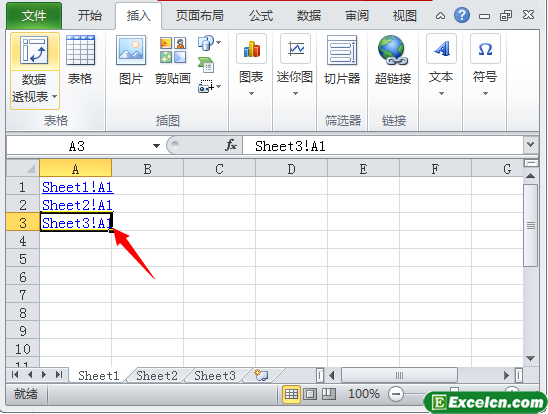Image resolution: width=548 pixels, height=414 pixels.
Task: Click the Slicer (切片器) icon
Action: click(342, 50)
